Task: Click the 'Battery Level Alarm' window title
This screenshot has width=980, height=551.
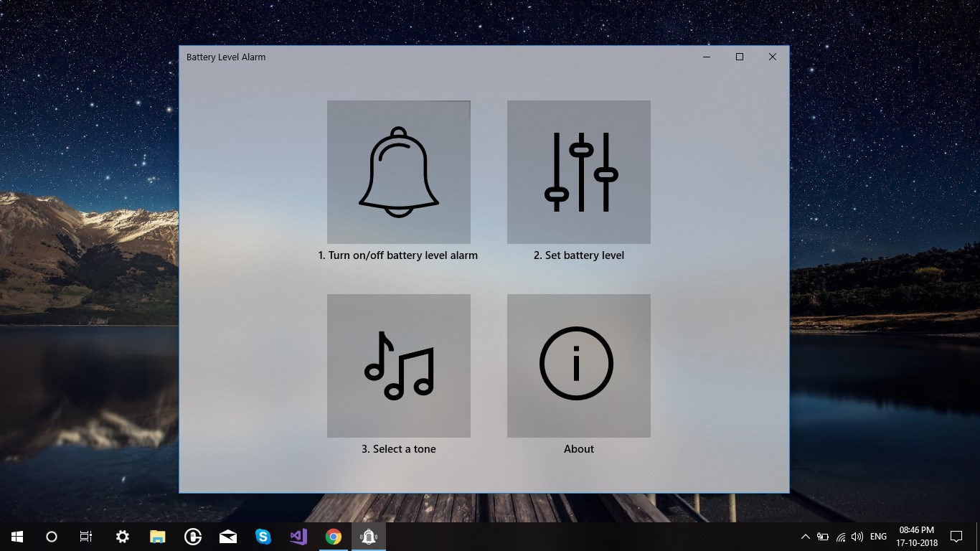Action: 226,57
